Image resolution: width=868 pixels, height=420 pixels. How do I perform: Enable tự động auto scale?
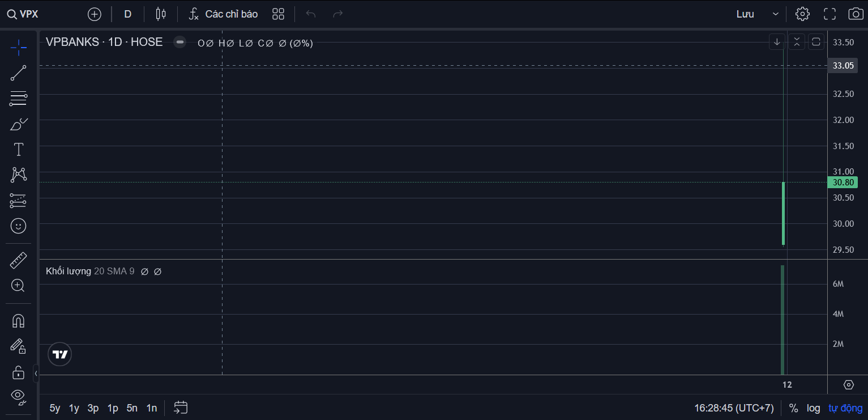click(845, 408)
